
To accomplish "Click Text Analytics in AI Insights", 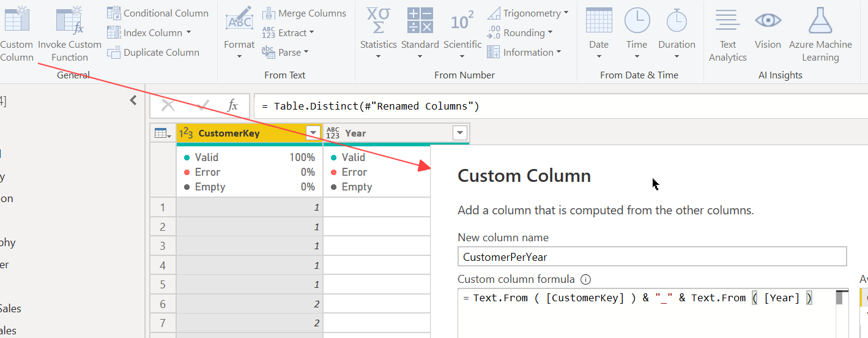I will [728, 34].
